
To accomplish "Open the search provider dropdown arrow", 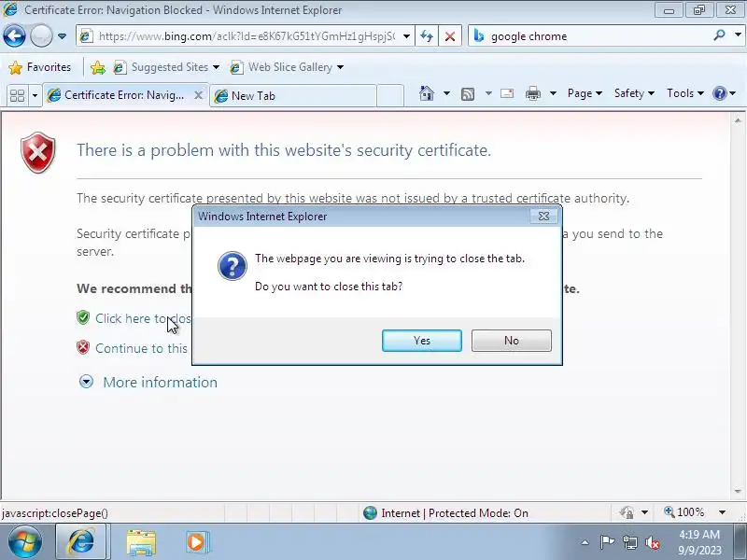I will point(738,35).
